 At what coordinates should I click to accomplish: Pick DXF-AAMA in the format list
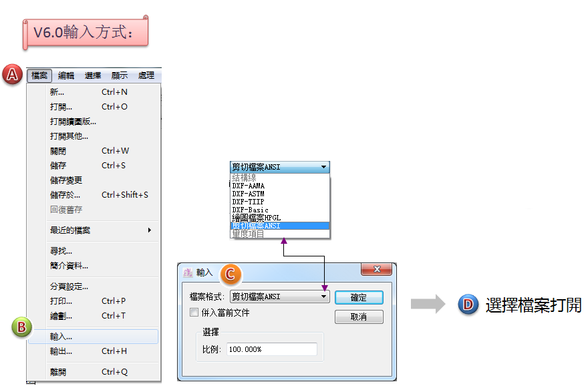click(x=280, y=186)
